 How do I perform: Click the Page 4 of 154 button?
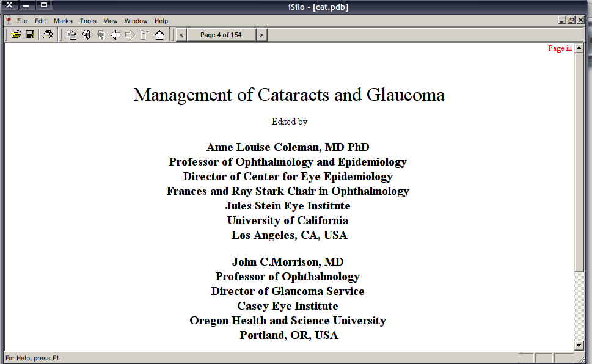pos(221,35)
